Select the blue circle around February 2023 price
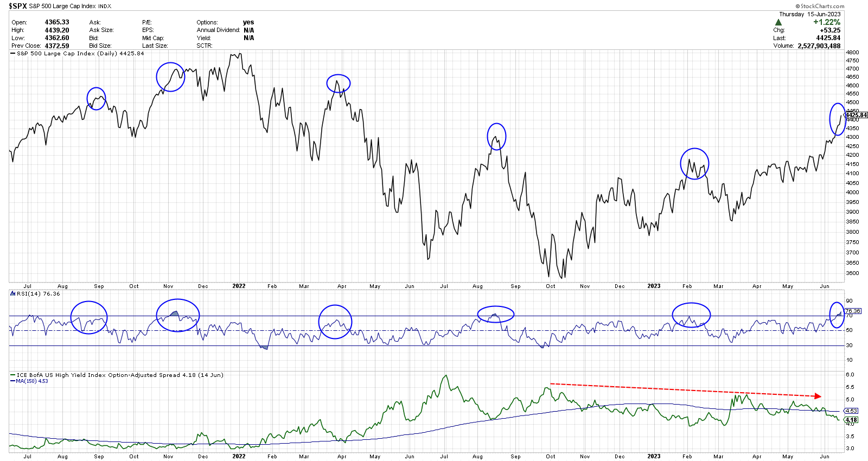The image size is (868, 461). 694,163
